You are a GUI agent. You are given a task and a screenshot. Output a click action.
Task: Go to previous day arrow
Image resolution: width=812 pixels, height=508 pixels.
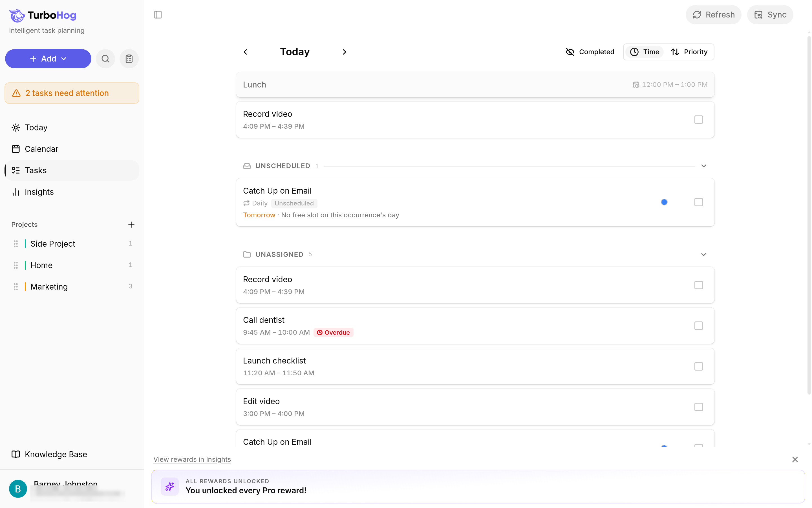click(245, 52)
